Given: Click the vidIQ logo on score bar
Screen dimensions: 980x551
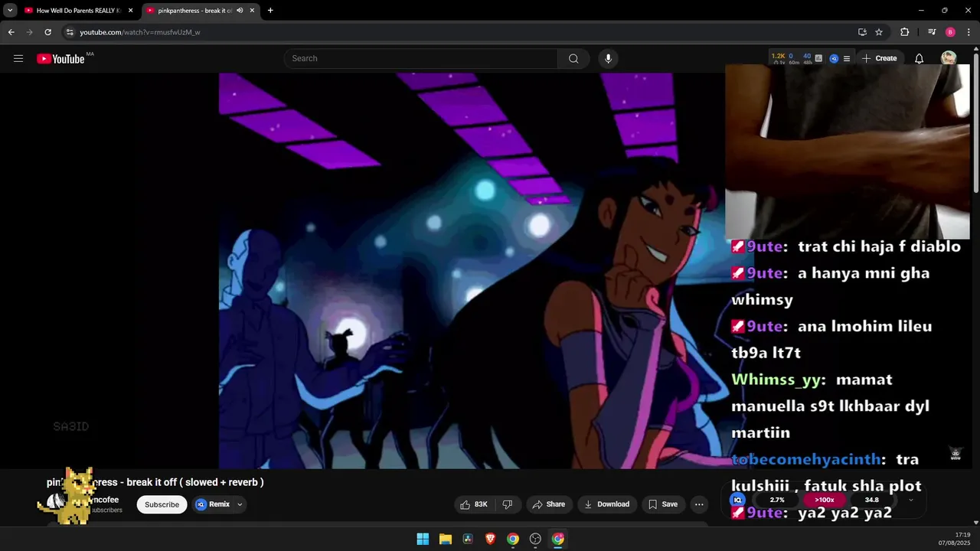Looking at the screenshot, I should click(738, 500).
